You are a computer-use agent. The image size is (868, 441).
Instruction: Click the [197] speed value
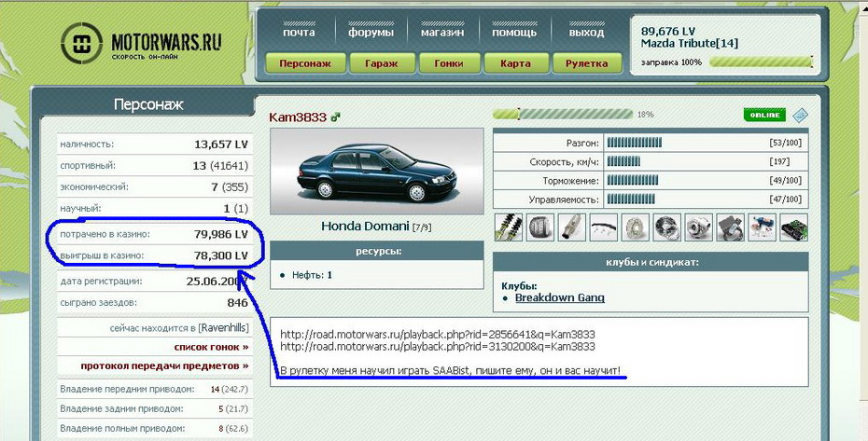(x=779, y=162)
